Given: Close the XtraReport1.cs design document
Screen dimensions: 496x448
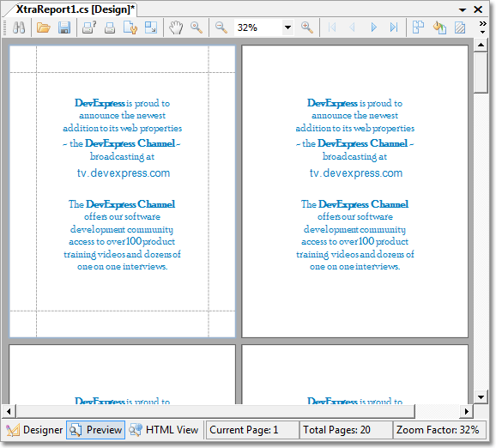Looking at the screenshot, I should 478,9.
